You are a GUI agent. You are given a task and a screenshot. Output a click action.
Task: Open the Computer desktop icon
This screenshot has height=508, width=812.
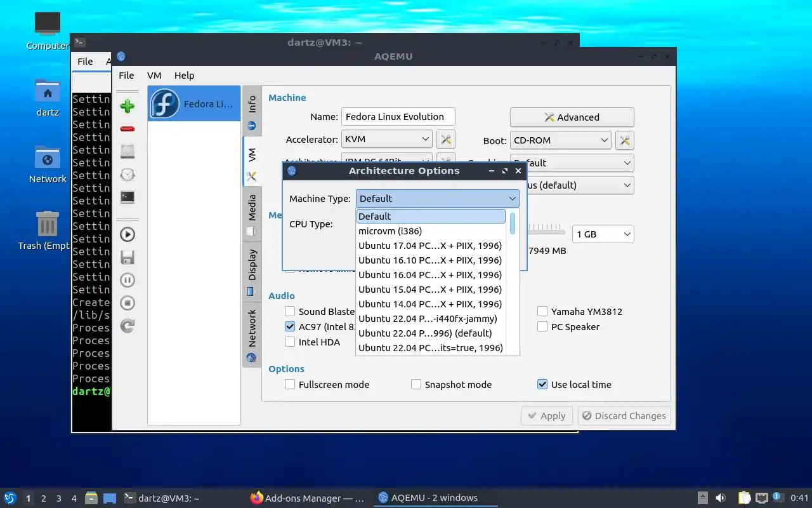(x=48, y=32)
